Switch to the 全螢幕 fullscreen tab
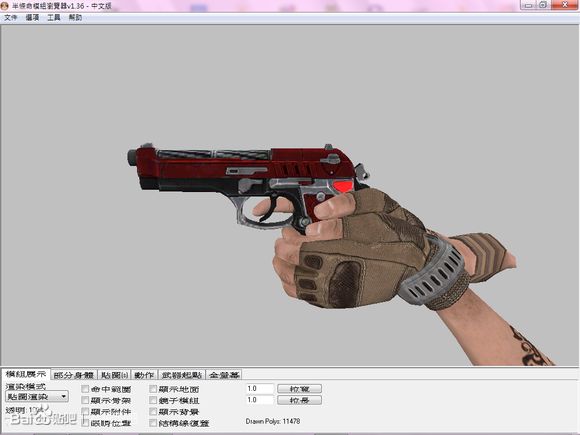Screen dimensions: 580x435 pyautogui.click(x=224, y=375)
